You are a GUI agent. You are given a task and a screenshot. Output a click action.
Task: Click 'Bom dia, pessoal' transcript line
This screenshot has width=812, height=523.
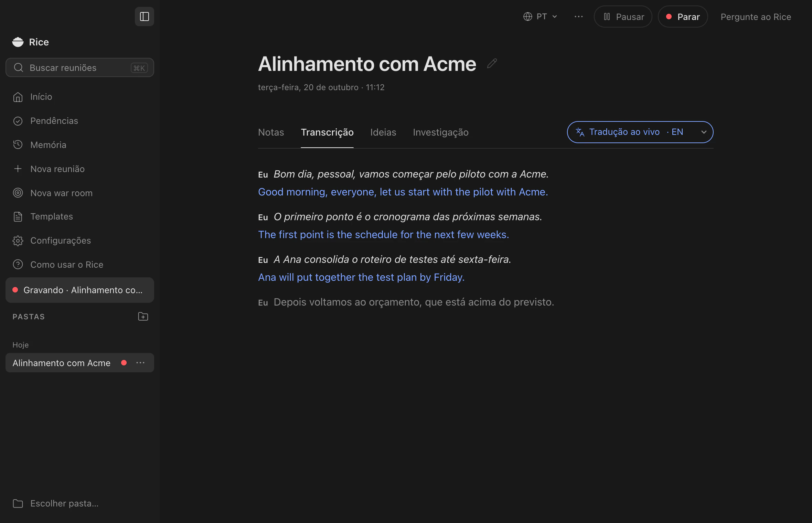point(411,174)
